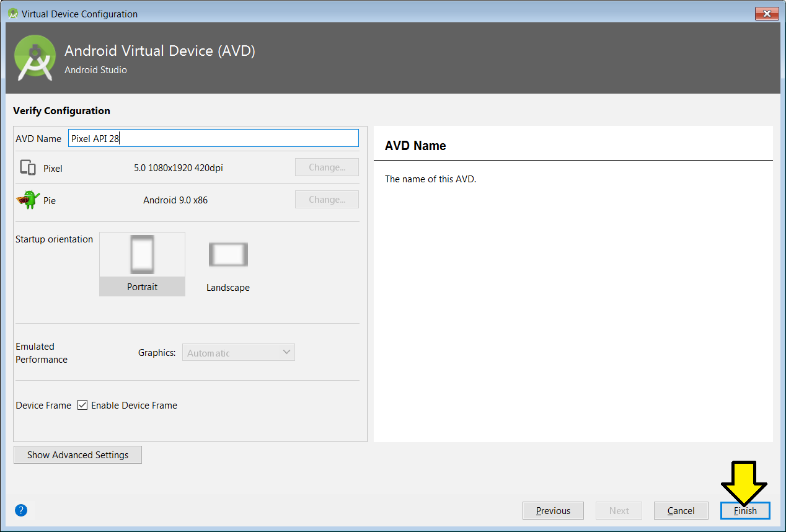Click Change button for Pixel device
The image size is (786, 532).
tap(327, 167)
